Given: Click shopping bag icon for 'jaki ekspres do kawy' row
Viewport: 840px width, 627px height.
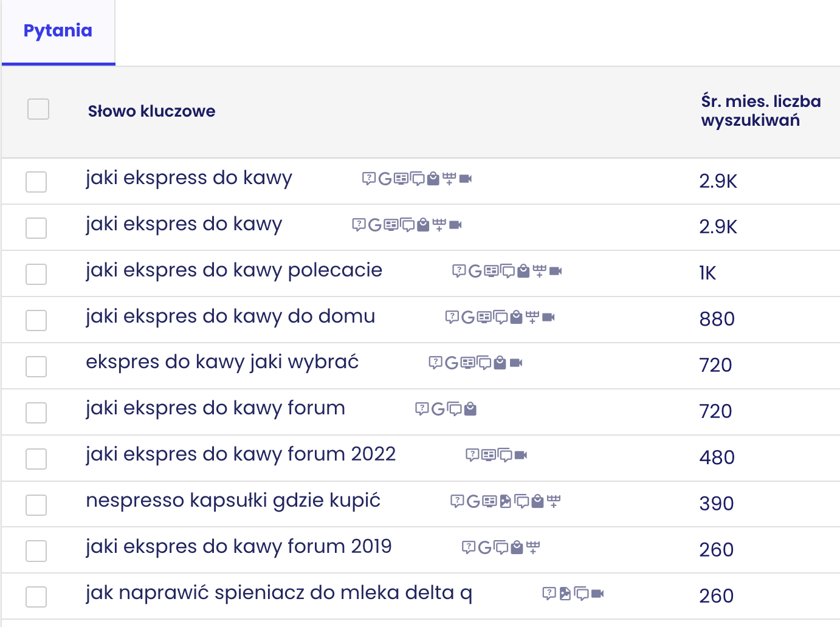Looking at the screenshot, I should pyautogui.click(x=423, y=225).
